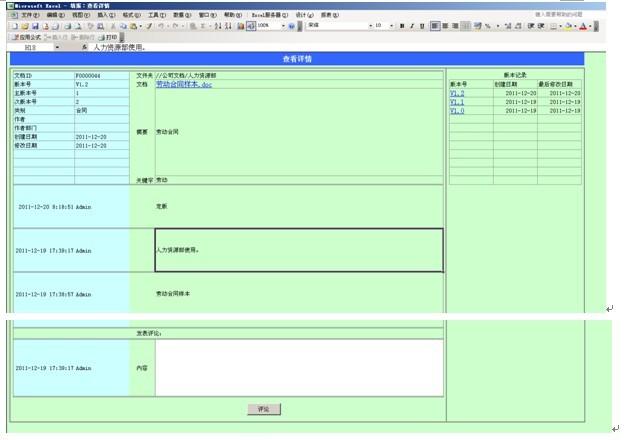Open the Excel服务器 menu
The height and width of the screenshot is (440, 626).
click(269, 15)
